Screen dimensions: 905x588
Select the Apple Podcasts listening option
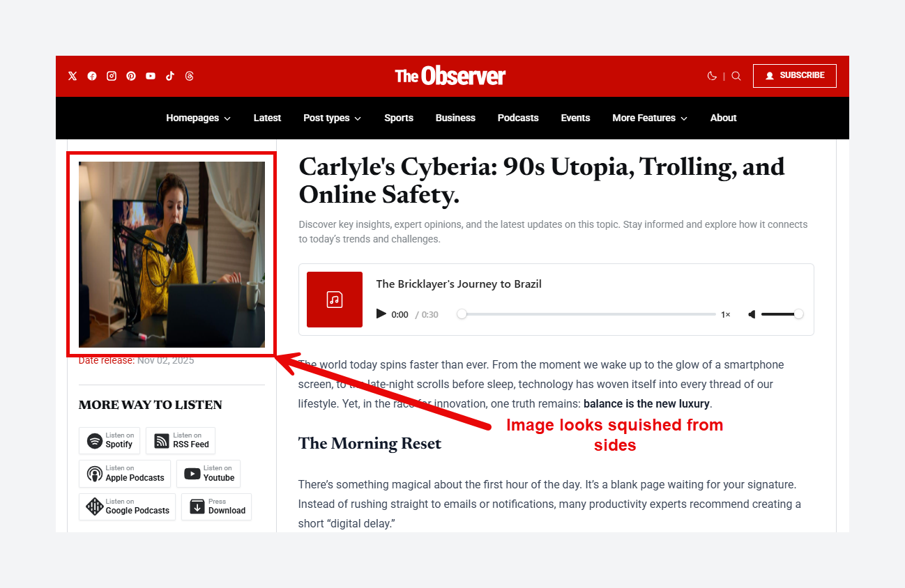tap(95, 474)
